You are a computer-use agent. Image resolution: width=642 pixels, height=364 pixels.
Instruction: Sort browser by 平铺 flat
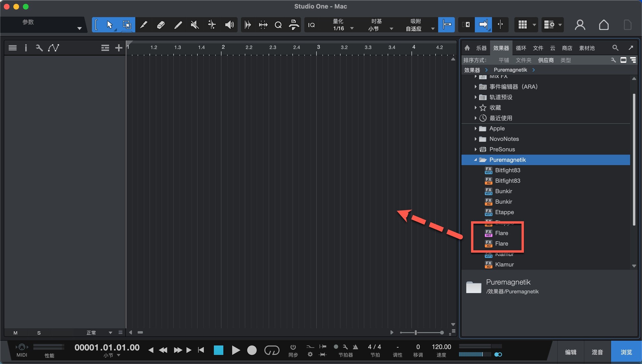click(504, 60)
